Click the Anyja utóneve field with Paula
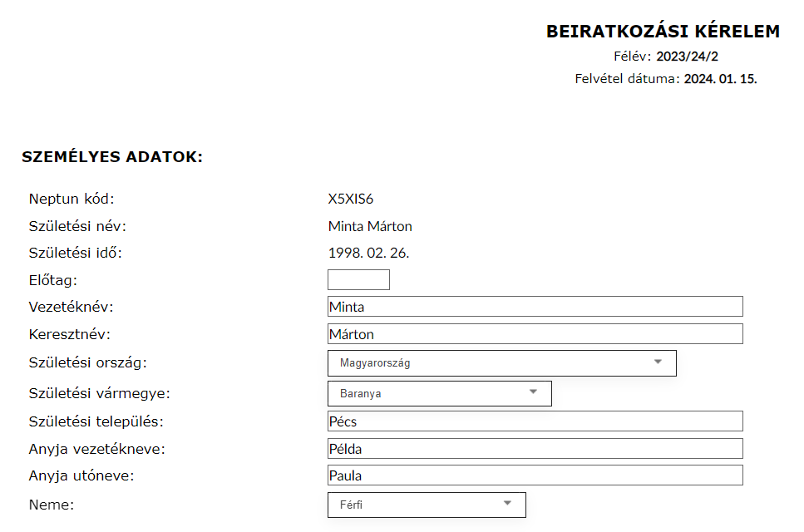This screenshot has height=532, width=804. (535, 476)
